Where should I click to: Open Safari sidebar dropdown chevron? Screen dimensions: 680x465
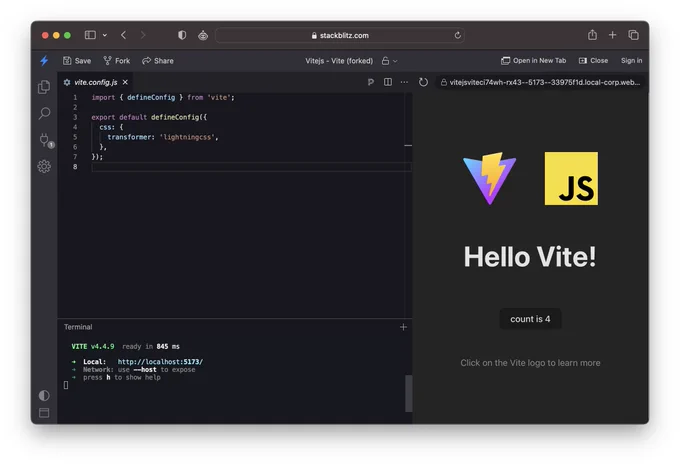(x=105, y=35)
